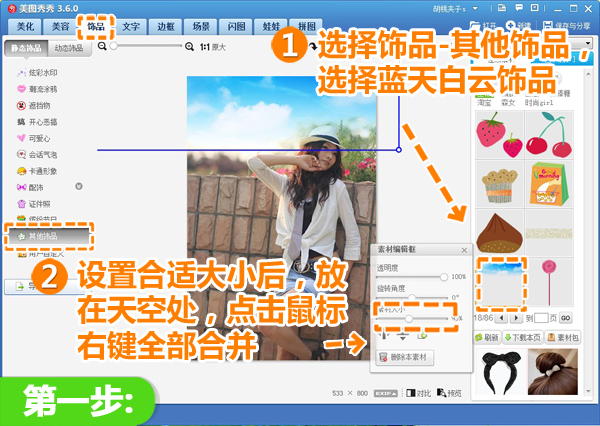600x426 pixels.
Task: Switch to the 边框 tab
Action: pyautogui.click(x=166, y=27)
